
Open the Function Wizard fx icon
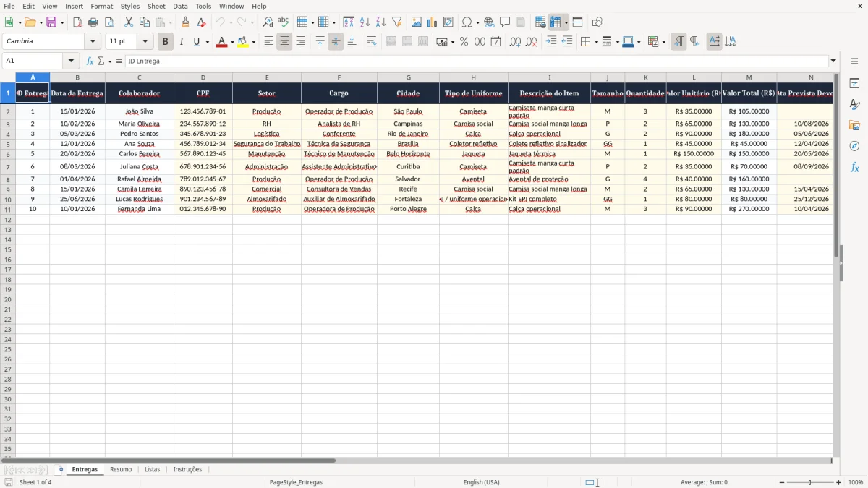(90, 61)
